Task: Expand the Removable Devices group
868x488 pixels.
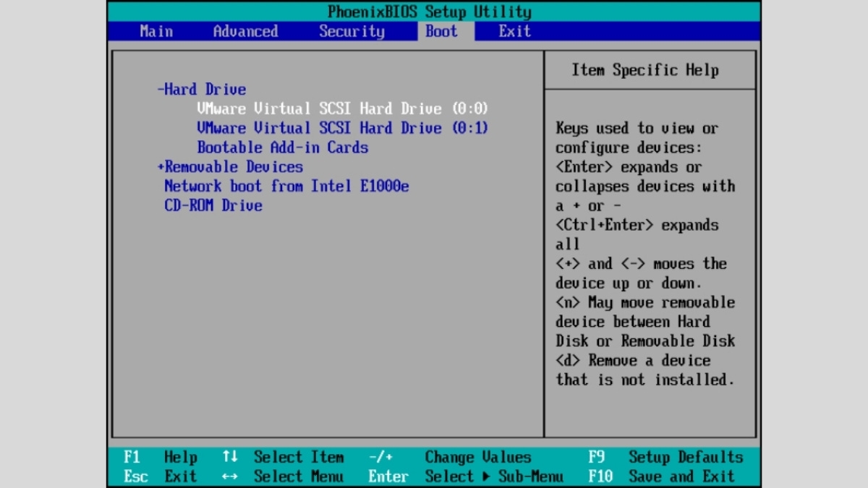Action: coord(230,167)
